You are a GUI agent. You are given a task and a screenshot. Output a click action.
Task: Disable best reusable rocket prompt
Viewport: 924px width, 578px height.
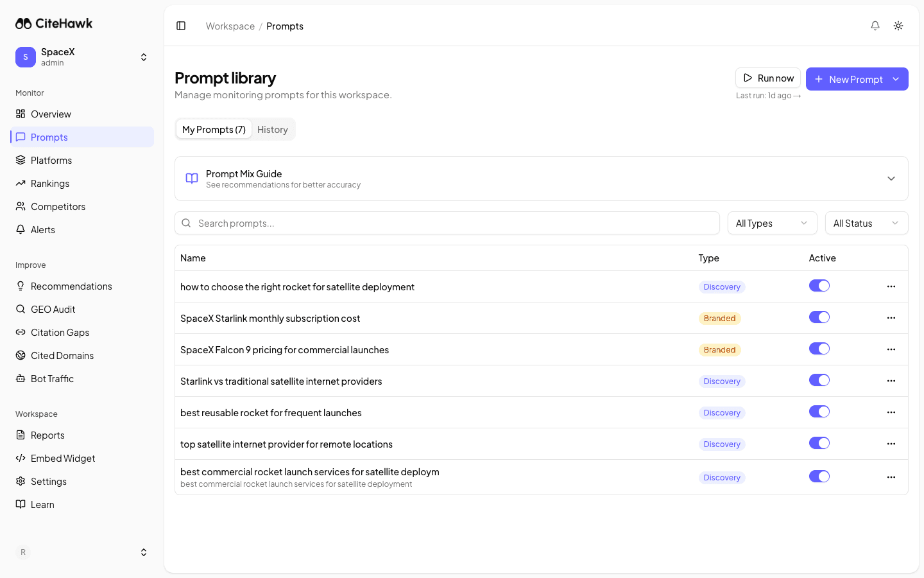819,412
